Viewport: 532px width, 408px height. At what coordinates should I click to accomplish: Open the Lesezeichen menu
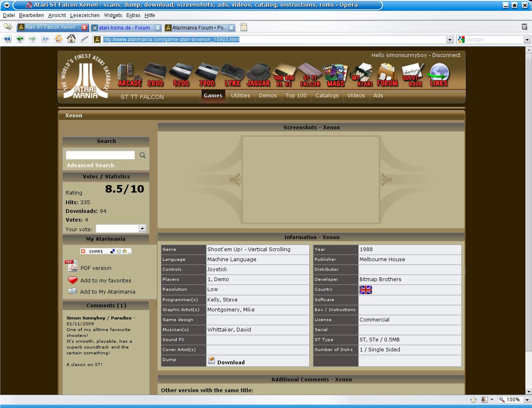pyautogui.click(x=85, y=15)
